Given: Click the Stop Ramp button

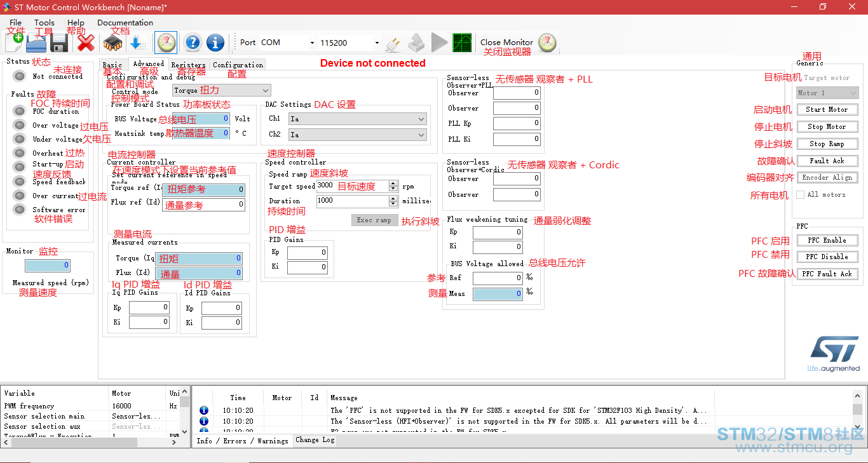Looking at the screenshot, I should tap(827, 144).
